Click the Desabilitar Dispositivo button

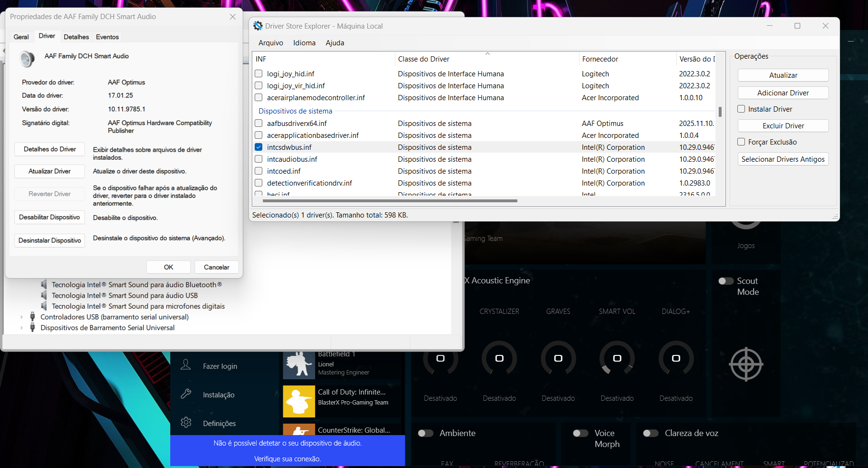click(x=50, y=217)
